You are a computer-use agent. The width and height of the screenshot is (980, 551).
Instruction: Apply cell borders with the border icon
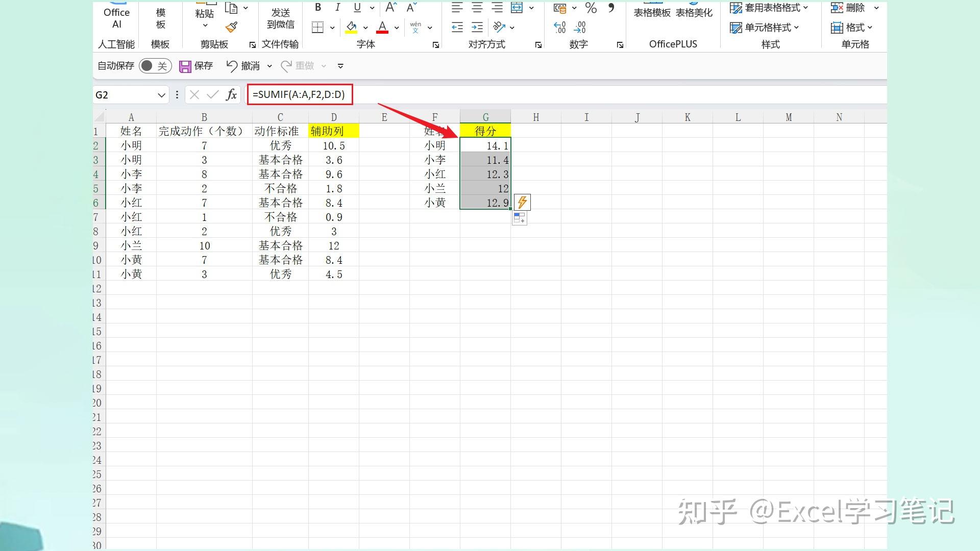[317, 27]
